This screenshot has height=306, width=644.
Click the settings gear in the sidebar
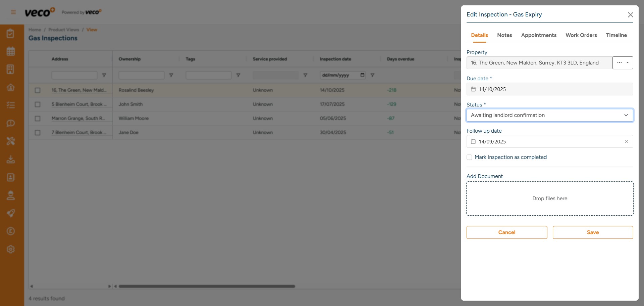point(11,249)
